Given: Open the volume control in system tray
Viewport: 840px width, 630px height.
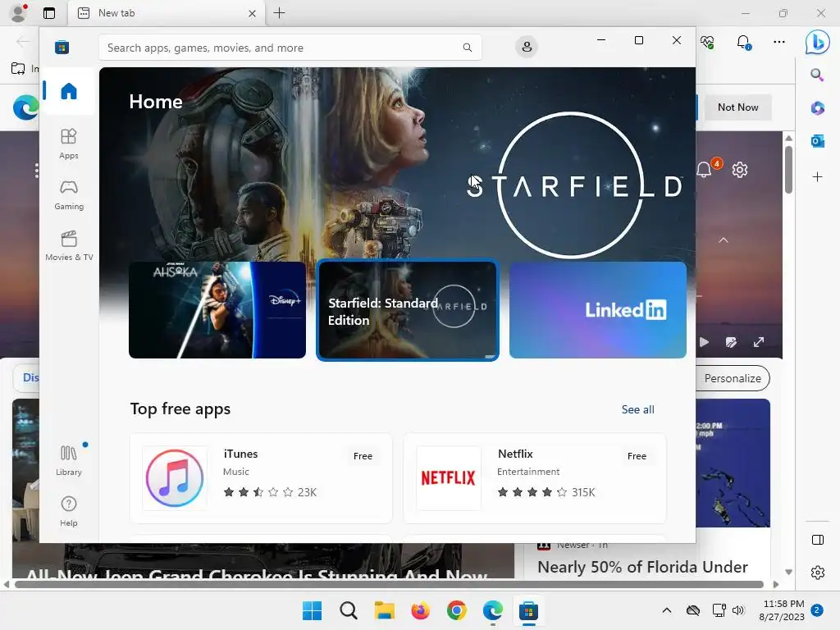Looking at the screenshot, I should click(738, 610).
